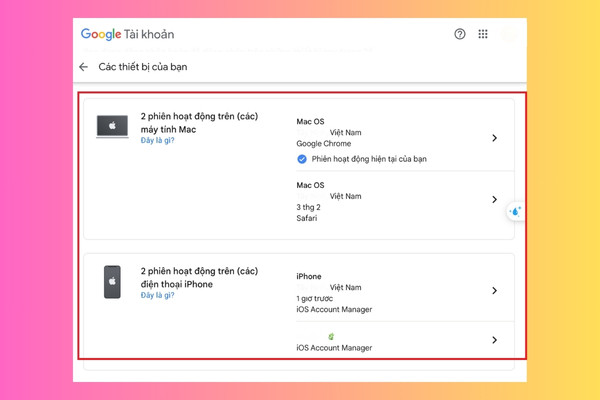Click the blue water-drop floating icon

pos(515,211)
